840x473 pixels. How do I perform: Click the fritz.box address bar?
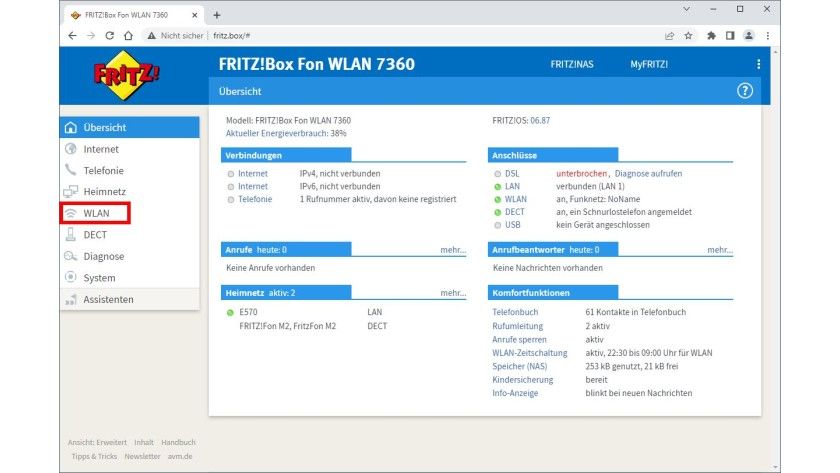402,36
